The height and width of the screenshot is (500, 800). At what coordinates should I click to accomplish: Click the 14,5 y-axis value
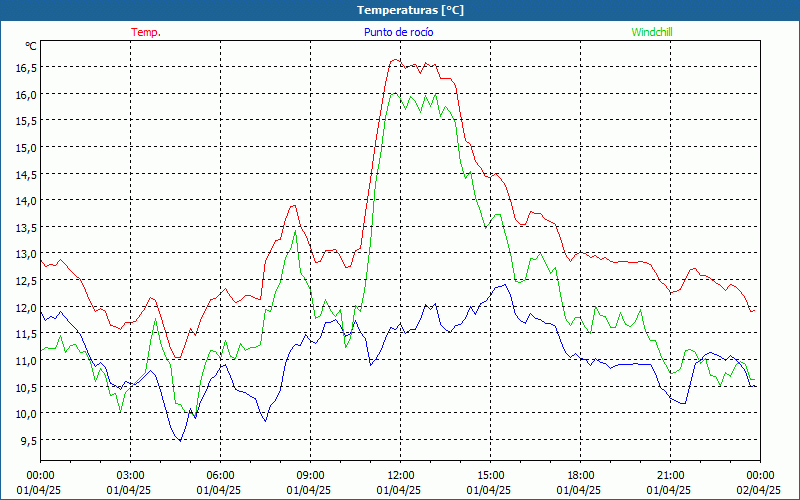[x=26, y=174]
